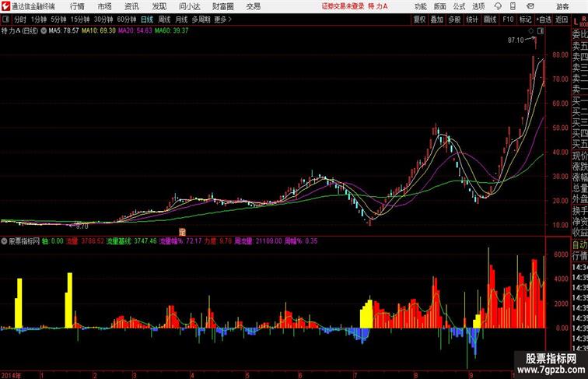Toggle the right info panel icon

(541, 31)
